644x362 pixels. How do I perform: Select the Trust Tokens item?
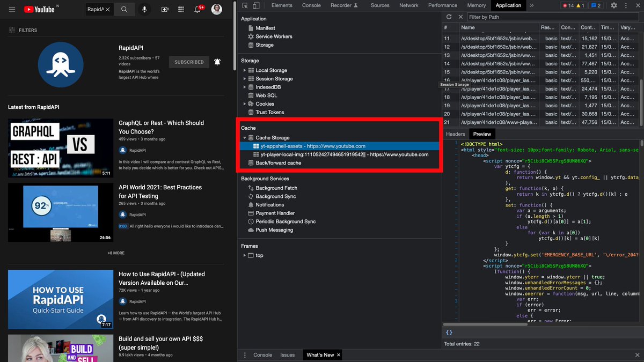(270, 112)
